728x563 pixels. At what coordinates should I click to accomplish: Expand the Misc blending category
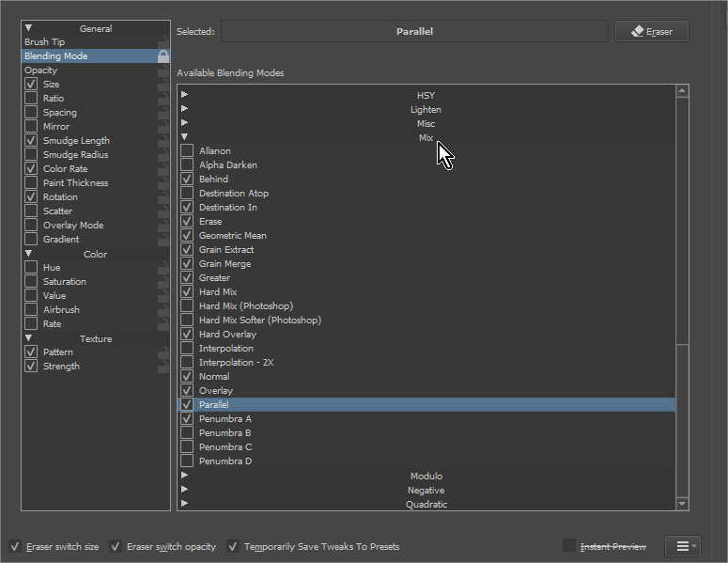tap(184, 122)
